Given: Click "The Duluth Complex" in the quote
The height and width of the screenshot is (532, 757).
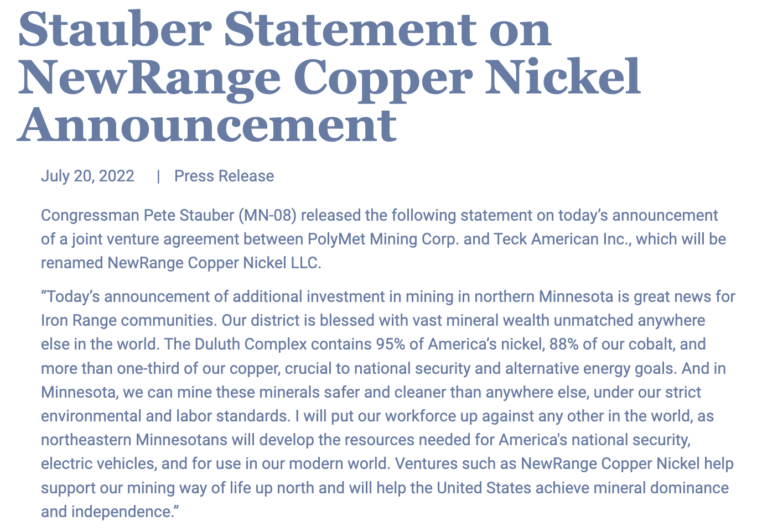Looking at the screenshot, I should point(236,345).
